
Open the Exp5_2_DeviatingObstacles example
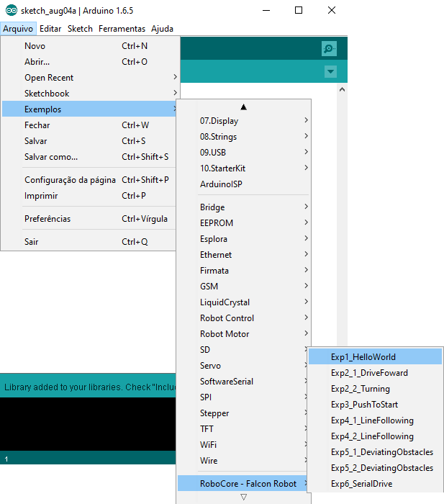[375, 468]
